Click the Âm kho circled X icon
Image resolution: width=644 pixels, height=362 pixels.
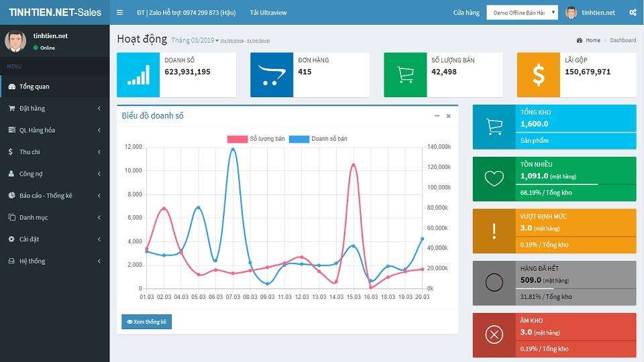pos(494,335)
